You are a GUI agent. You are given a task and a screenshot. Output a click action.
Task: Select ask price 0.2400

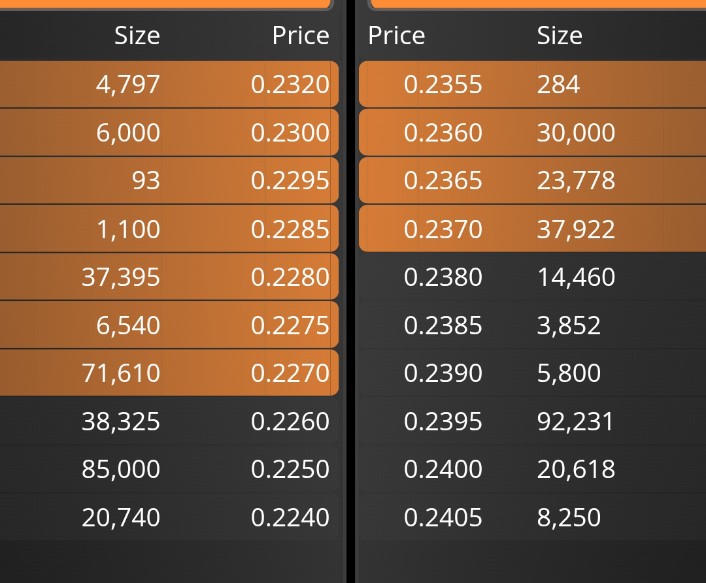(x=443, y=469)
